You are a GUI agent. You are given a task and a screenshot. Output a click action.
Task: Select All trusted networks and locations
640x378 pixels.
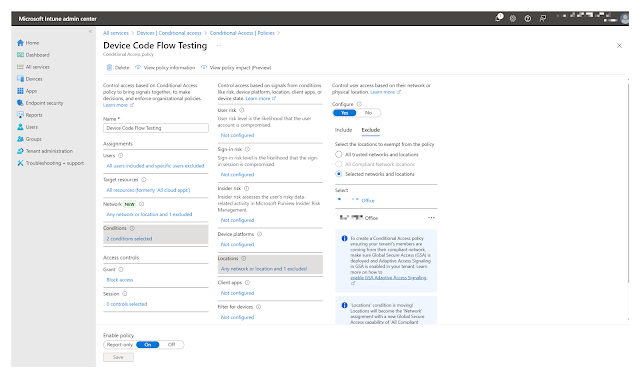click(338, 154)
